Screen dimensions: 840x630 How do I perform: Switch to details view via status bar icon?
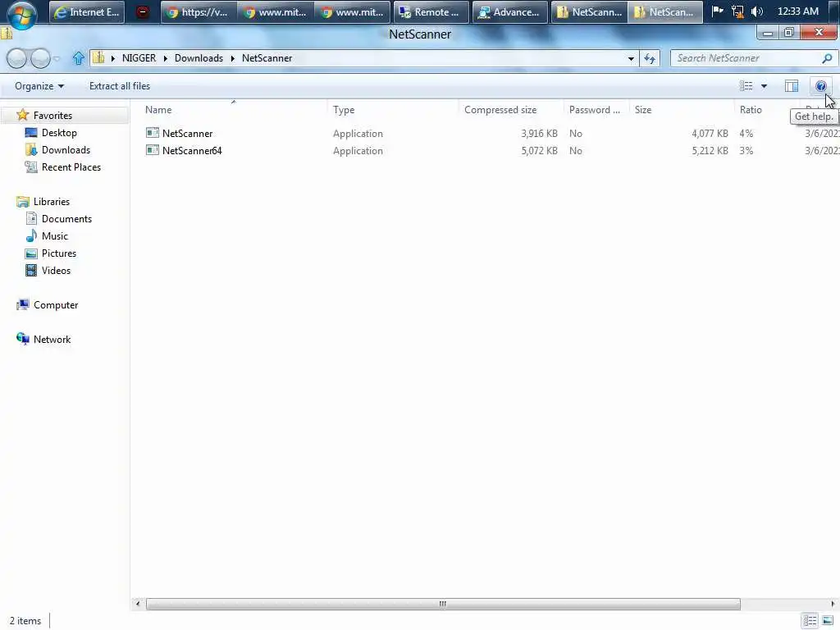tap(810, 621)
